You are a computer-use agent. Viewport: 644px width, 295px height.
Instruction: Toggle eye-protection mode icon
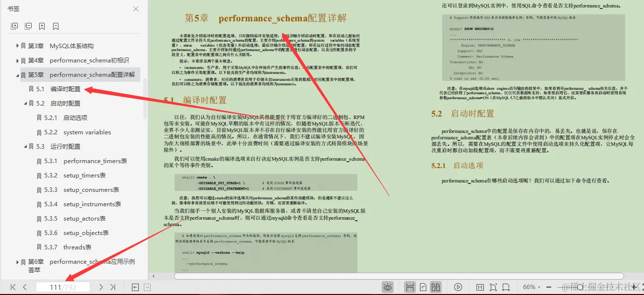point(388,287)
